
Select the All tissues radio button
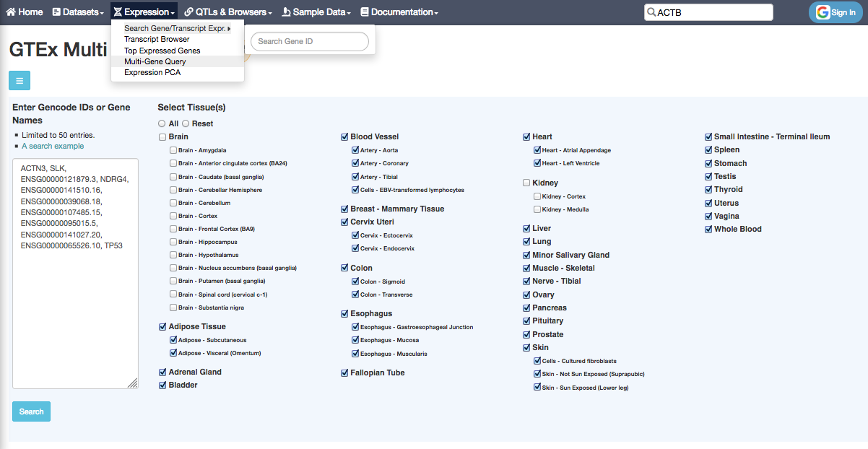click(162, 123)
